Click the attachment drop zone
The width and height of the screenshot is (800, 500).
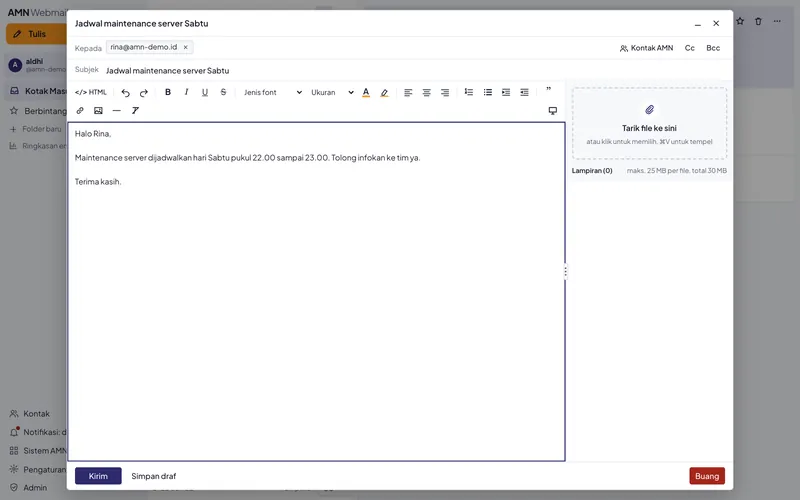click(x=649, y=123)
